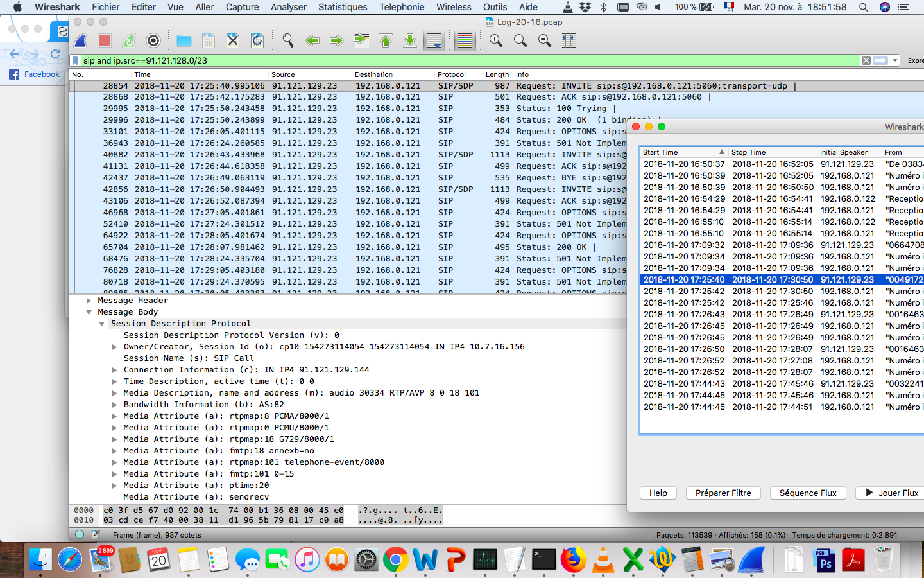Go to the first packet using up-arrow icon
Viewport: 924px width, 578px height.
386,40
